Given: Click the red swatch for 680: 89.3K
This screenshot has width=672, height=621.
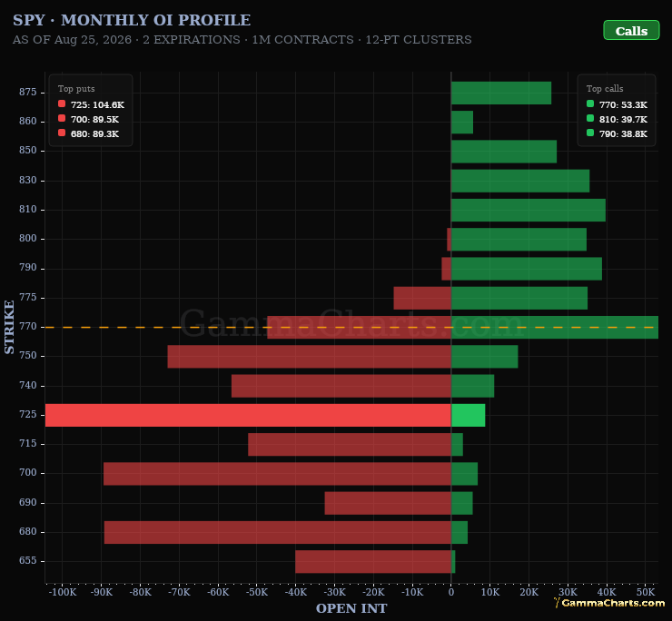Looking at the screenshot, I should pos(62,133).
